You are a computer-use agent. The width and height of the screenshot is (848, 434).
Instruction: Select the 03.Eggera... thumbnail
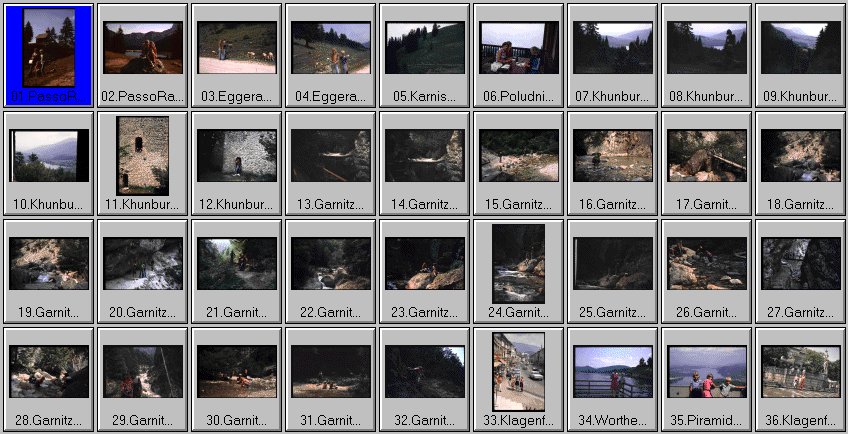pyautogui.click(x=237, y=49)
